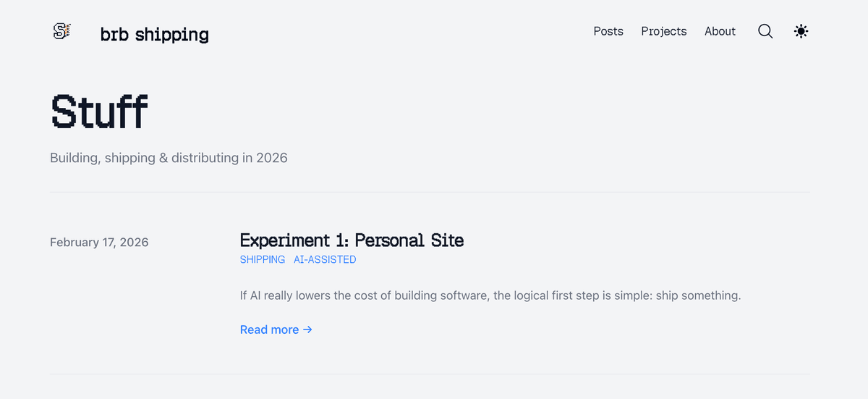Open the About page link
The width and height of the screenshot is (868, 399).
pyautogui.click(x=720, y=31)
